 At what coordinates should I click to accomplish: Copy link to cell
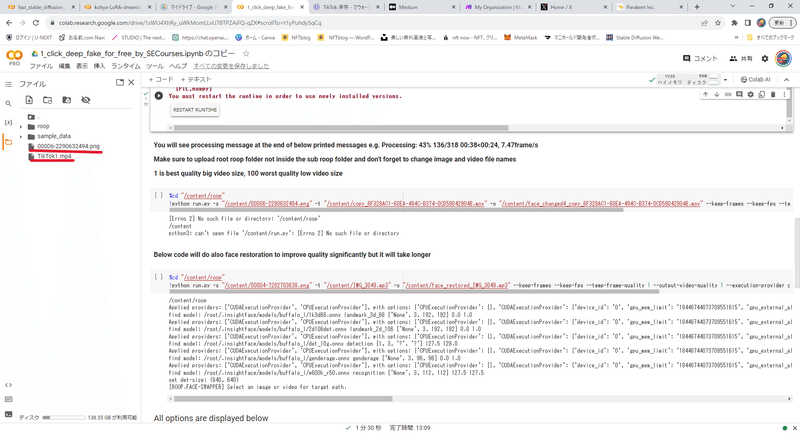pos(728,94)
